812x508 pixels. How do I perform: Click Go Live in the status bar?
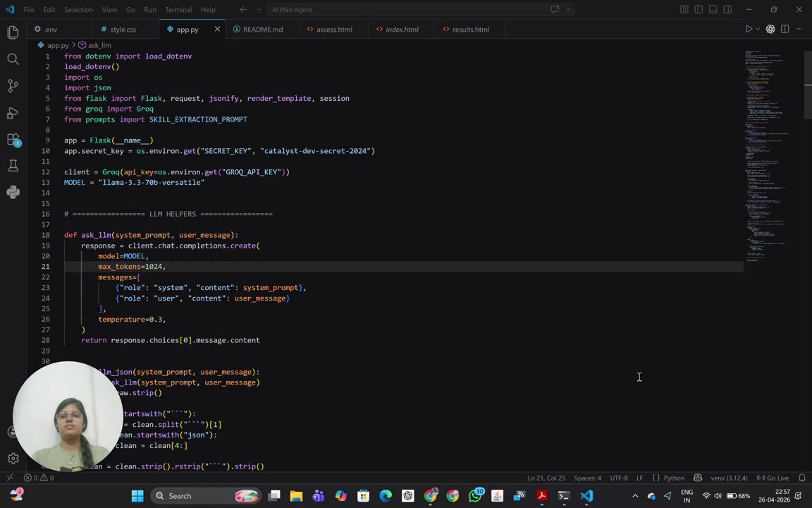pyautogui.click(x=773, y=478)
